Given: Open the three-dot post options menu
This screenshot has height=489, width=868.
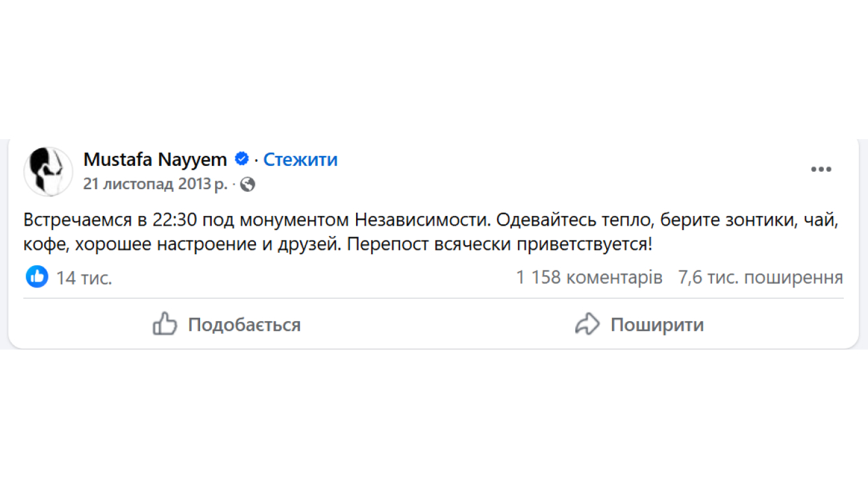Looking at the screenshot, I should (x=821, y=170).
